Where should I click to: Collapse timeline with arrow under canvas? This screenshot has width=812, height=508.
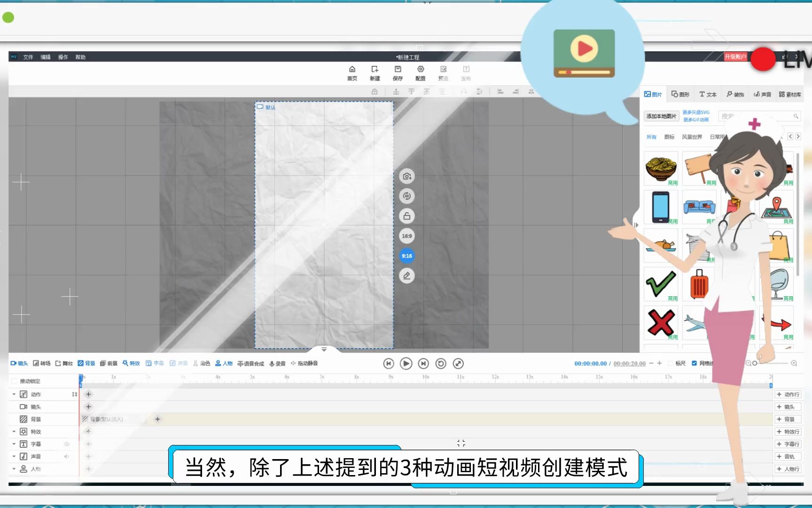pyautogui.click(x=324, y=349)
